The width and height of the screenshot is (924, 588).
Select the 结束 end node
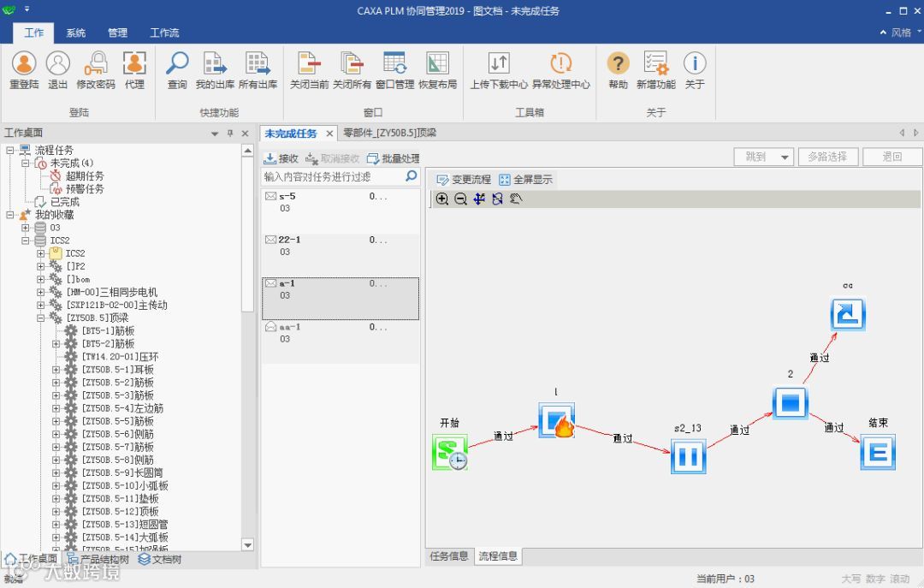coord(878,453)
